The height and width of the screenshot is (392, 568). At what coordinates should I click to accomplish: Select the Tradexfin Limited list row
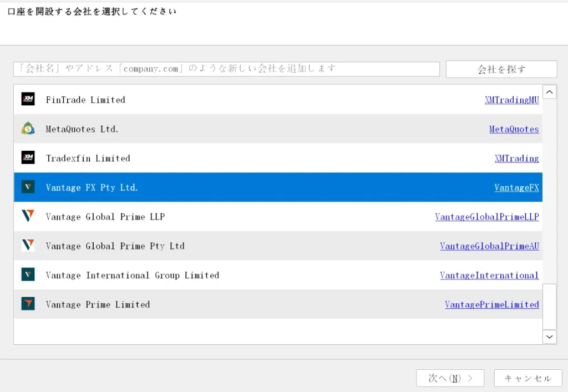pos(222,158)
